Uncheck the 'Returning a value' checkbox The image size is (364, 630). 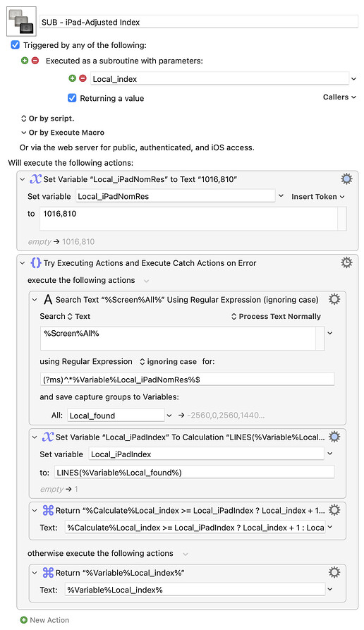point(72,98)
